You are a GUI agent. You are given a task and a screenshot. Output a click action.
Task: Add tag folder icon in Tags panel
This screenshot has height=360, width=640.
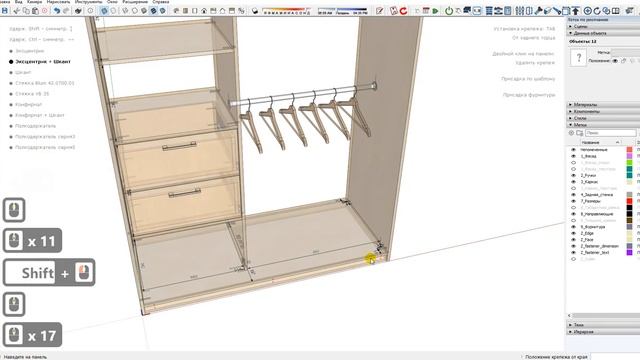pyautogui.click(x=579, y=133)
